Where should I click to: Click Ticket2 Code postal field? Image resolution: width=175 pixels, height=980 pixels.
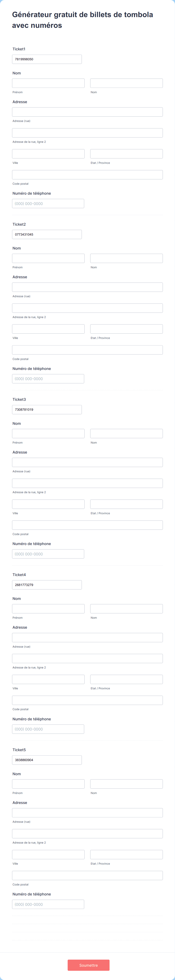click(x=87, y=350)
